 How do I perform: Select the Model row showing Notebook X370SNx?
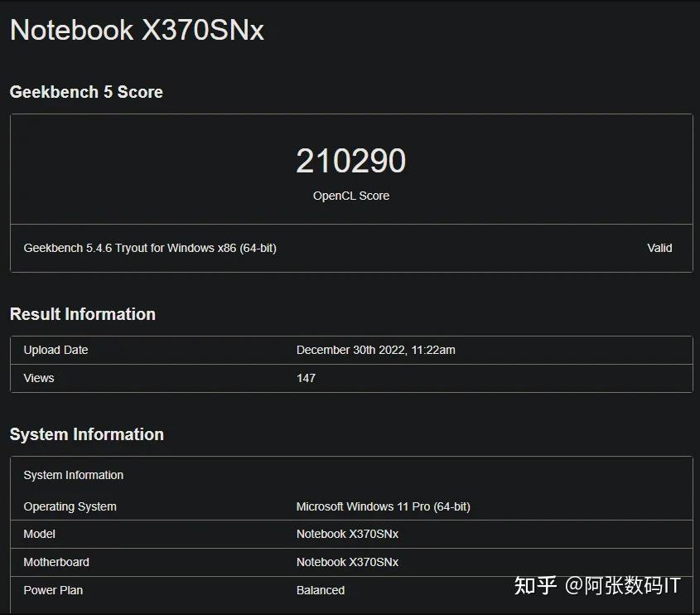tap(39, 535)
